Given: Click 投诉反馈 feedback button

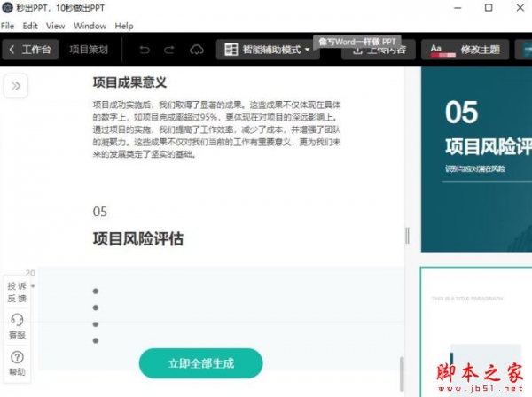Looking at the screenshot, I should coord(17,292).
